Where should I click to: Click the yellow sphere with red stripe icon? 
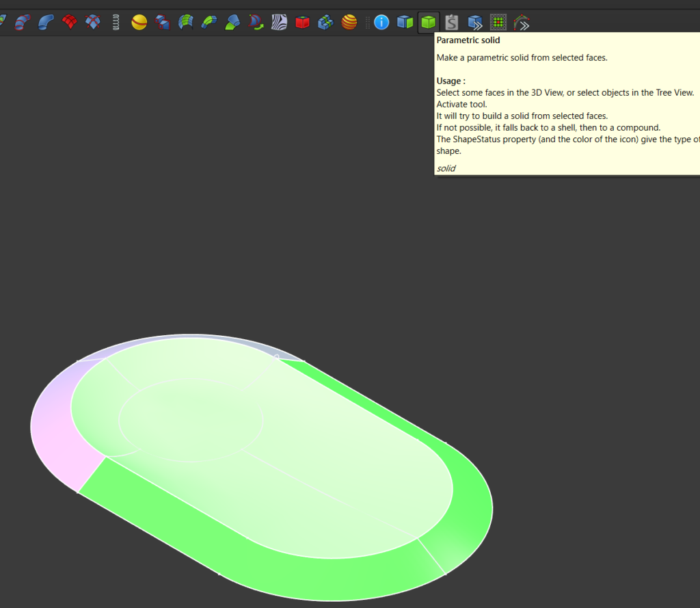coord(139,23)
